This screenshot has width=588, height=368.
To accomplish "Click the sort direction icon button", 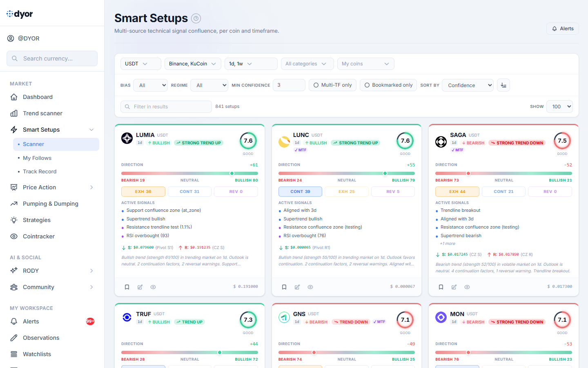I will click(x=503, y=85).
